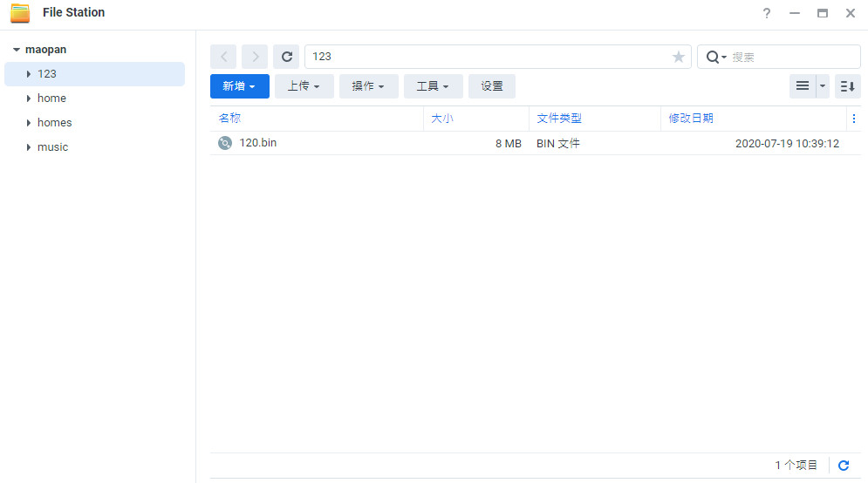Click the forward navigation arrow
This screenshot has width=868, height=483.
pos(255,57)
